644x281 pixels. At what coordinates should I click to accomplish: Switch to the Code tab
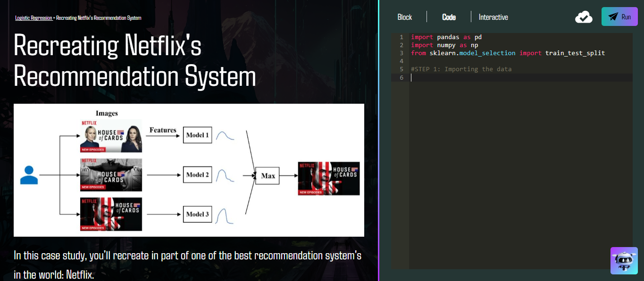[x=449, y=17]
